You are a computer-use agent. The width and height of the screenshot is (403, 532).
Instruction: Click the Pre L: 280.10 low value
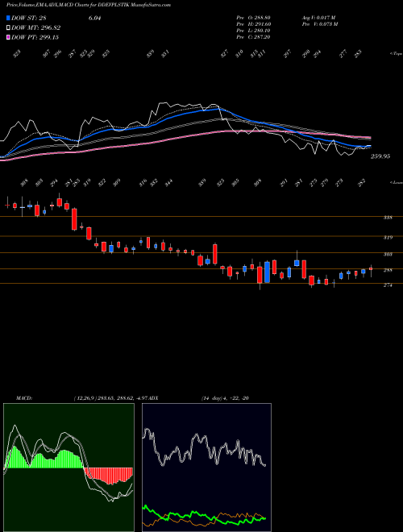(253, 31)
